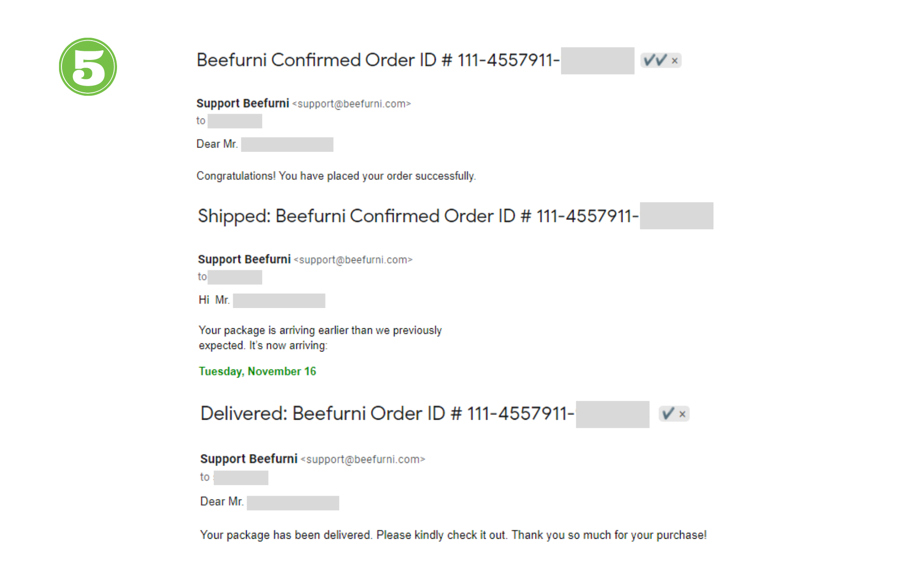Remove the double checkmark label with its x
Image resolution: width=919 pixels, height=588 pixels.
675,61
